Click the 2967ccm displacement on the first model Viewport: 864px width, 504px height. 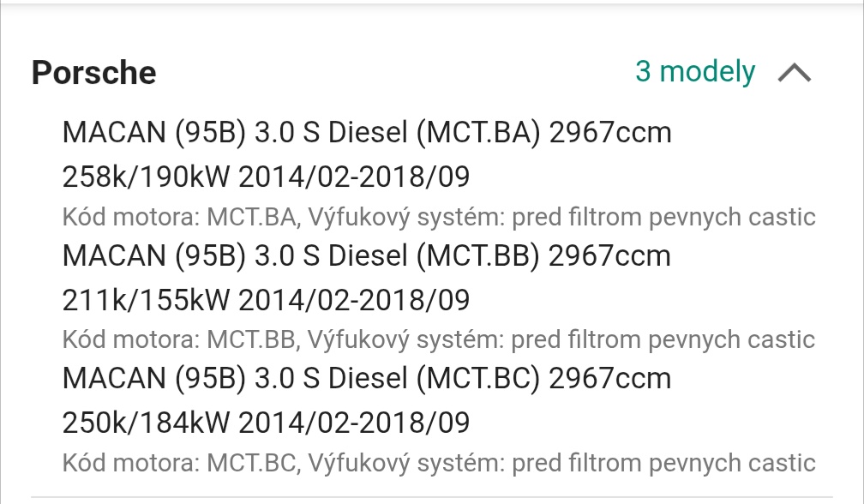(610, 133)
